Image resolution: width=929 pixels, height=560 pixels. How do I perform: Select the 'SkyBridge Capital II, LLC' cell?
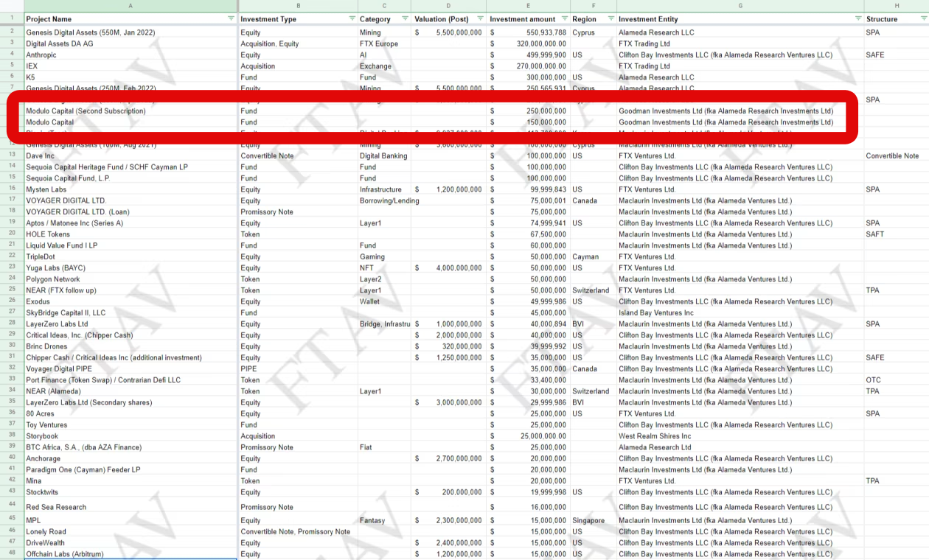(131, 312)
